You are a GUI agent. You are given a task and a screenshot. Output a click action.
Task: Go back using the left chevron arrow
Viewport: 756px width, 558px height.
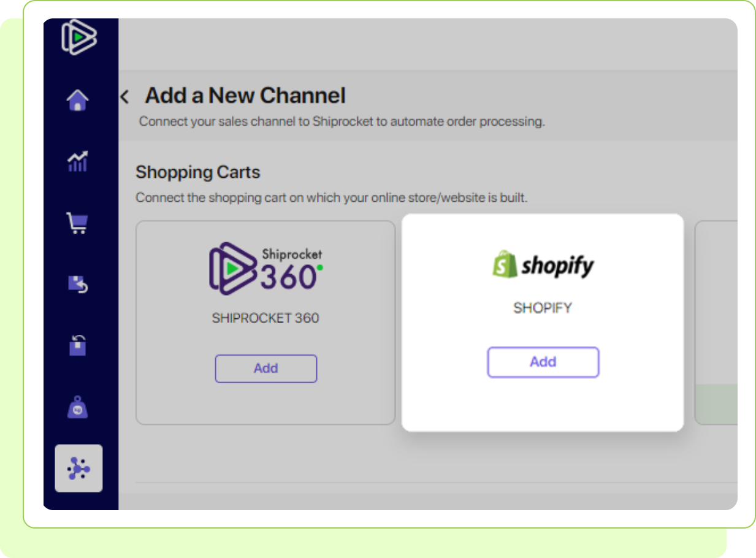point(124,96)
